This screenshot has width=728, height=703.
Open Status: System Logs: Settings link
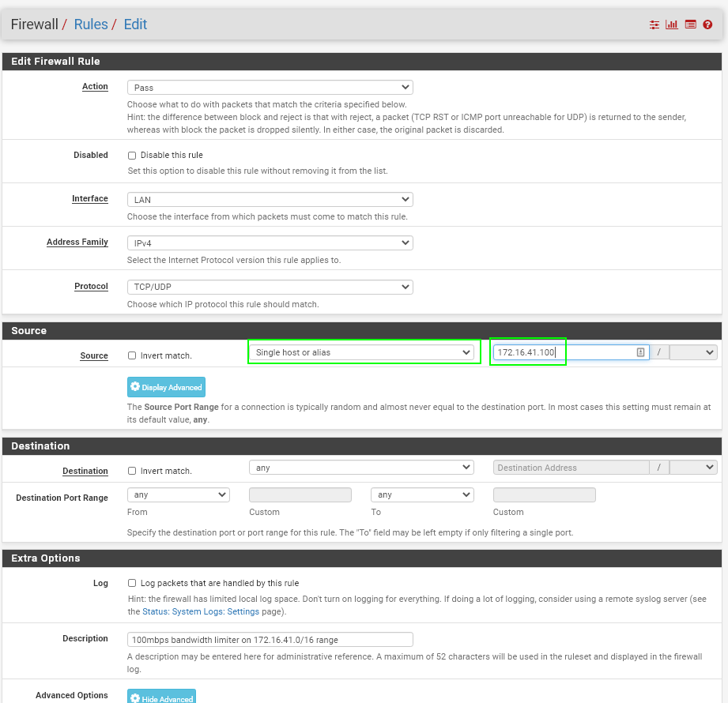pos(201,611)
